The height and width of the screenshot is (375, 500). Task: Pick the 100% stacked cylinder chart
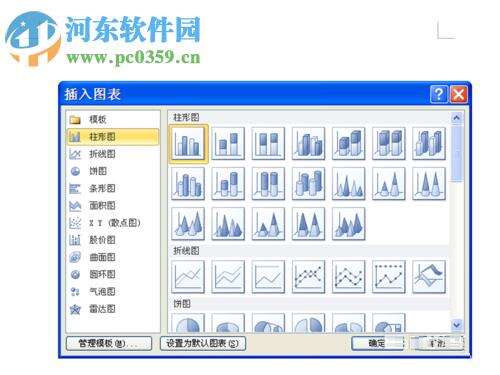pos(268,184)
